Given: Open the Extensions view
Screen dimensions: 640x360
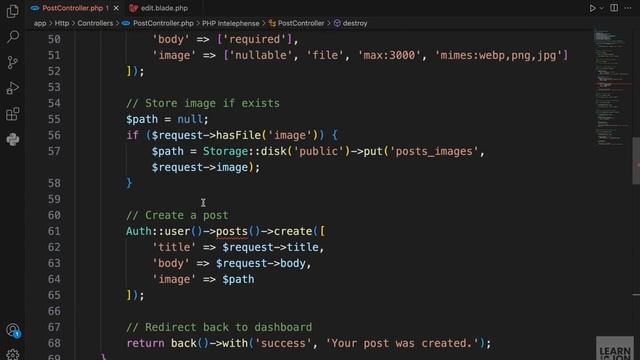Looking at the screenshot, I should [x=12, y=114].
